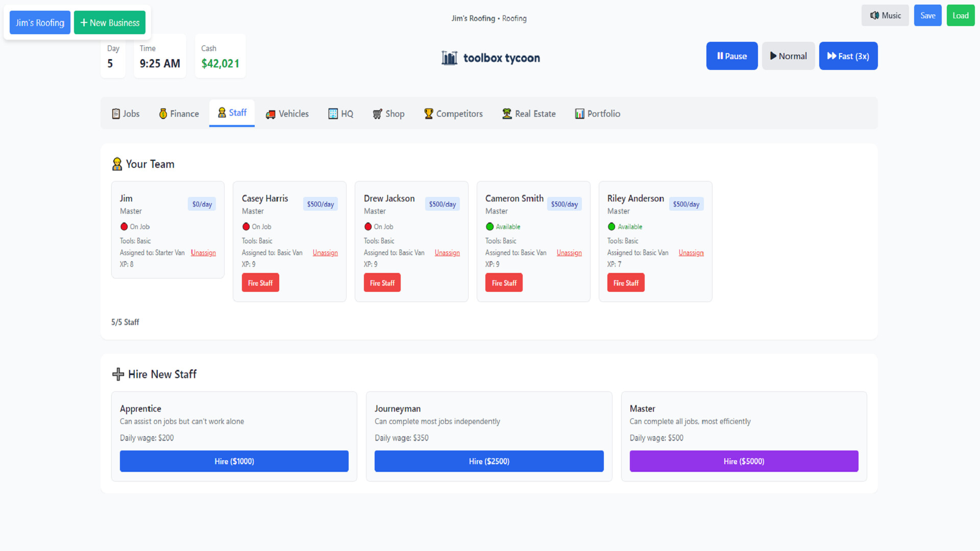Click the Real Estate flag icon
980x551 pixels.
pos(507,113)
